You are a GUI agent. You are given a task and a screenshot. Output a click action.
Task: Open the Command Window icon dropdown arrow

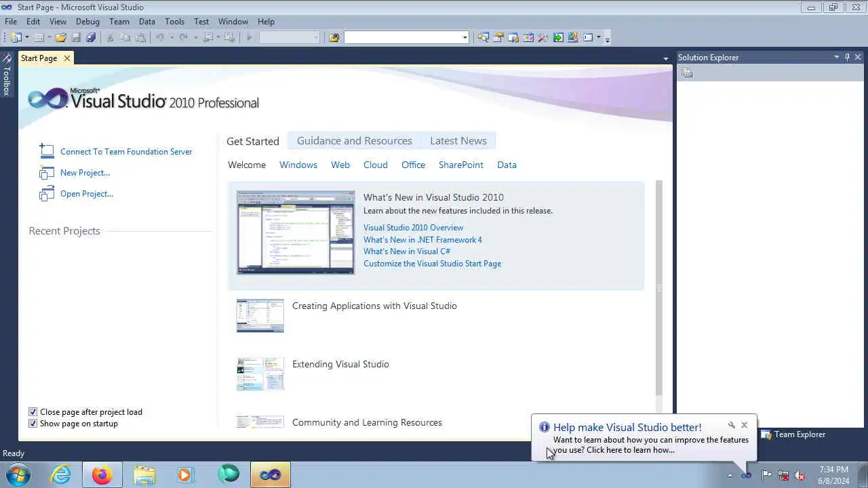coord(599,37)
